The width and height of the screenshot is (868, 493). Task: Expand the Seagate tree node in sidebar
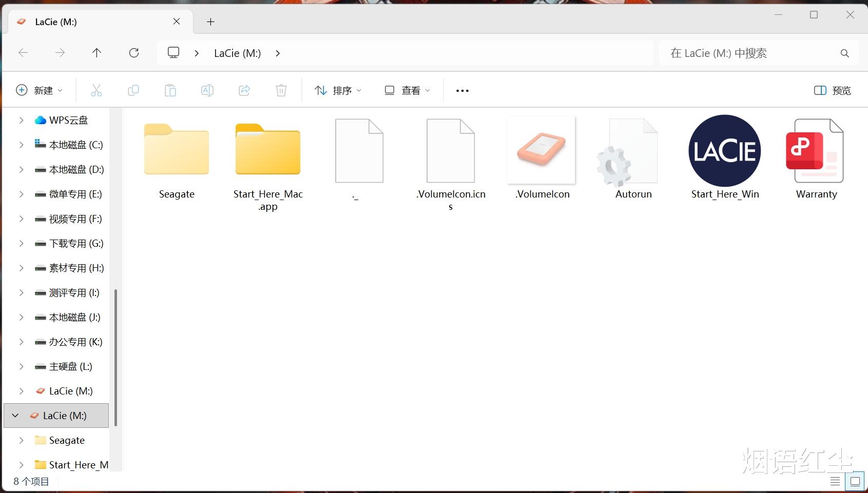point(21,440)
